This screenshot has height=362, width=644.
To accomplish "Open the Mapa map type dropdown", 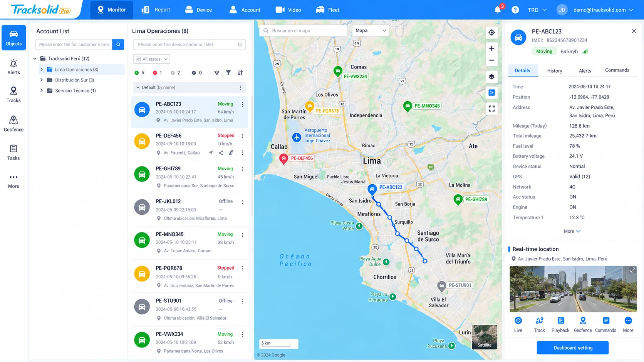I will click(371, 31).
